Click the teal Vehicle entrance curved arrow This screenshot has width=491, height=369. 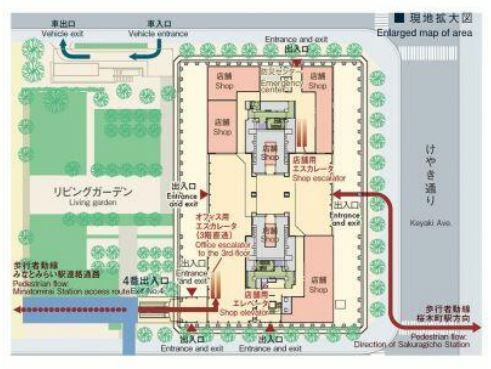[147, 49]
